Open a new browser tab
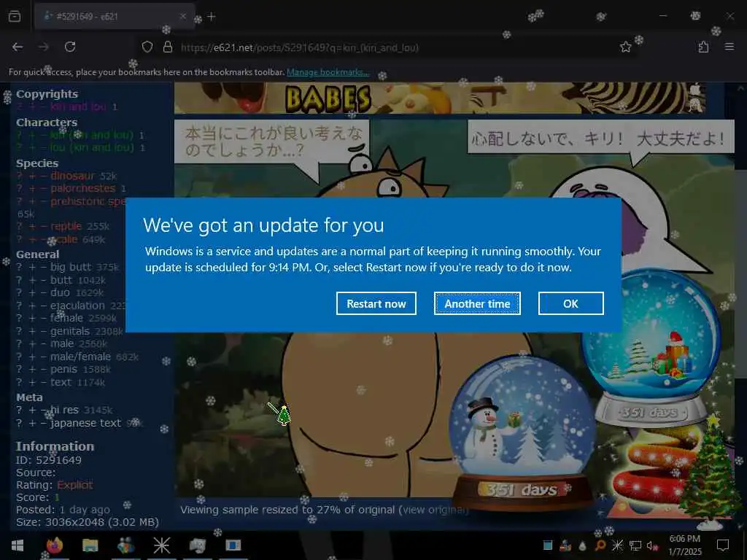 [x=212, y=17]
